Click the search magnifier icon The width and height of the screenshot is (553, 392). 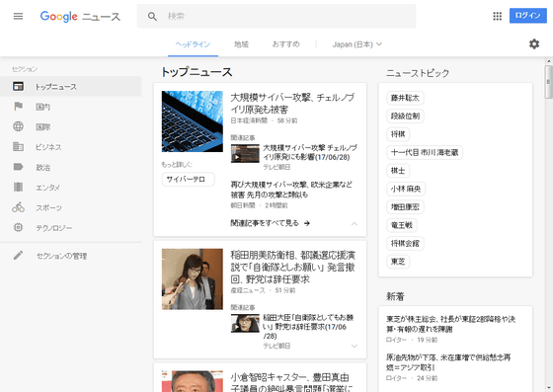(152, 16)
